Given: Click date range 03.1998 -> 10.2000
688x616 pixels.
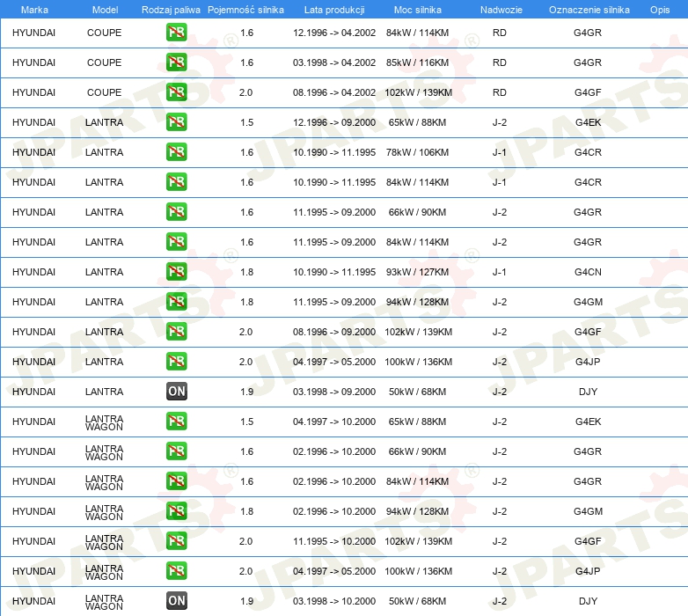Looking at the screenshot, I should point(334,601).
